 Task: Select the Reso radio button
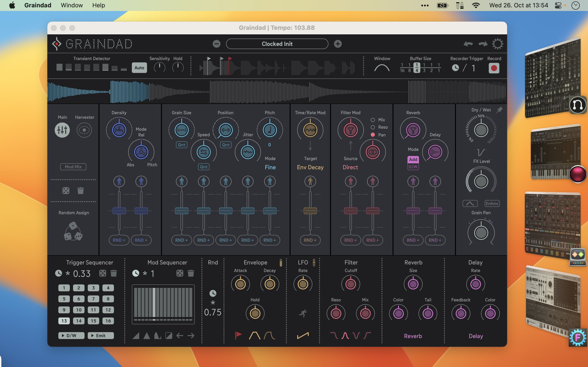tap(373, 127)
